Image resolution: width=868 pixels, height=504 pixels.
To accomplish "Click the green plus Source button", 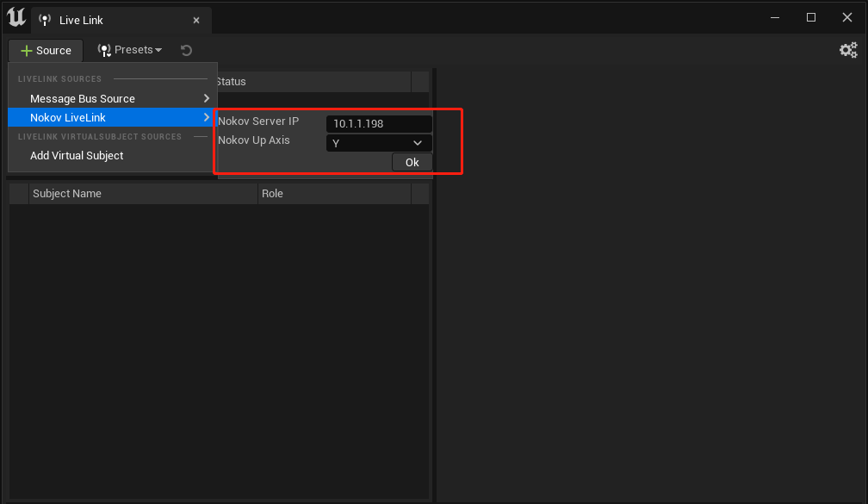I will [x=46, y=50].
